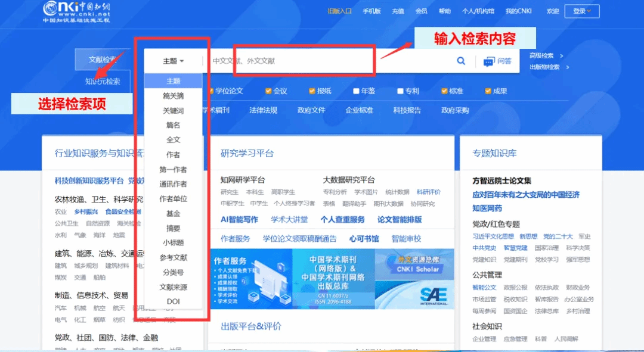Select 小标题 option in list
The height and width of the screenshot is (352, 644).
pyautogui.click(x=174, y=243)
